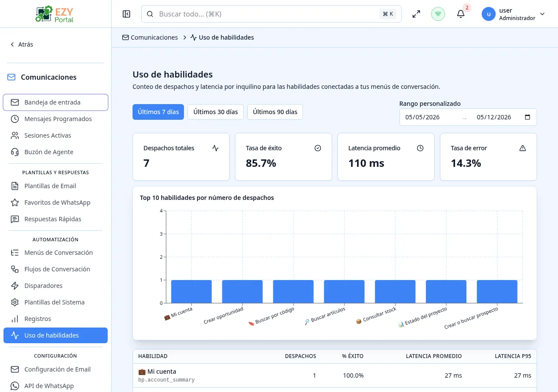Screen dimensions: 558x392
Task: Click the end date 05/12/2026 field
Action: [x=494, y=117]
